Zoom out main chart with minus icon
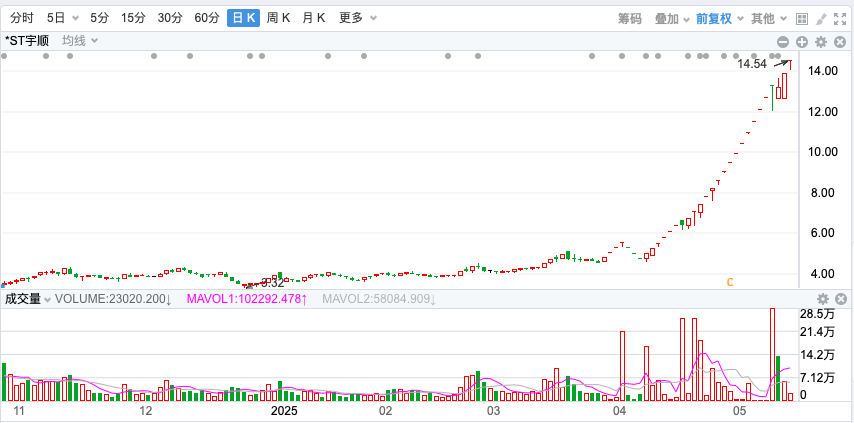 point(783,42)
